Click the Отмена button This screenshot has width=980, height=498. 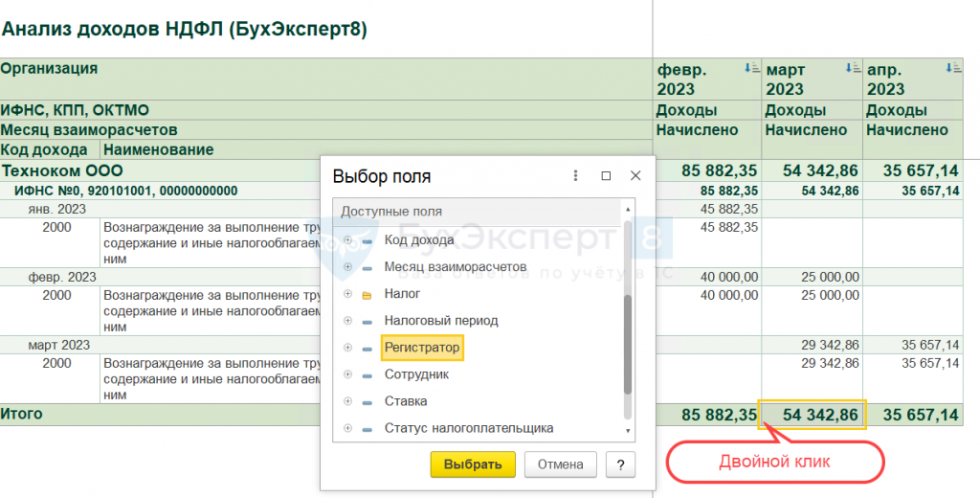(560, 464)
